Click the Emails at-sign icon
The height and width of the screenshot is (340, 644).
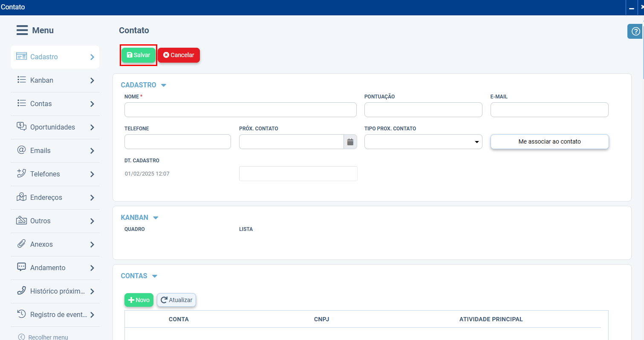(x=22, y=150)
